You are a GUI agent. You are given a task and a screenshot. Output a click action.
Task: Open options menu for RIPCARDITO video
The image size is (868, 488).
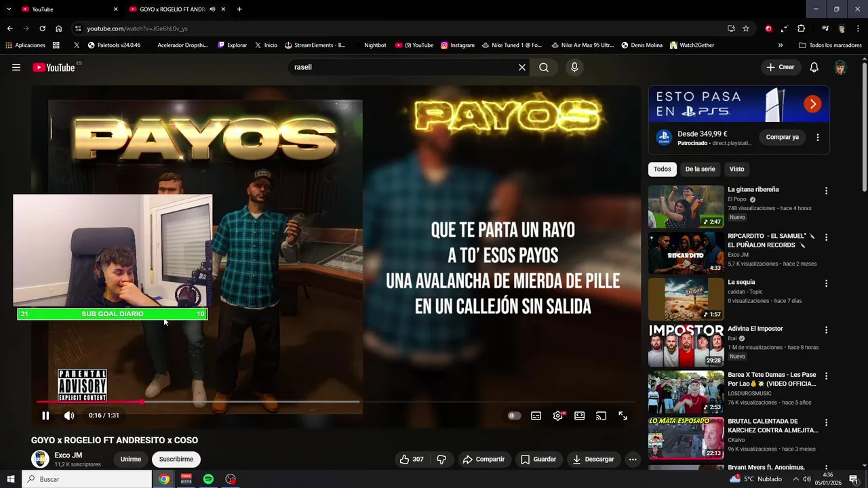[826, 237]
